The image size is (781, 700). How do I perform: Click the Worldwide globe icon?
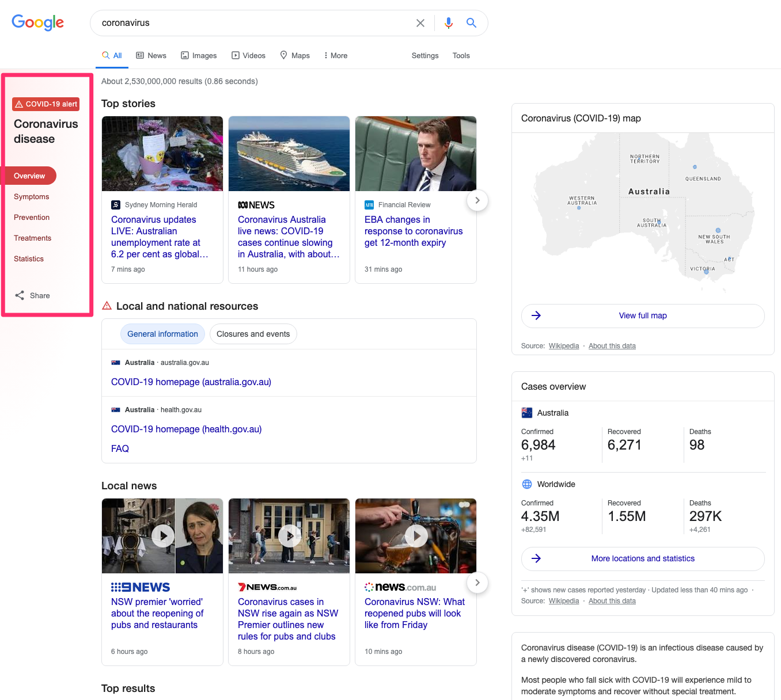[527, 484]
